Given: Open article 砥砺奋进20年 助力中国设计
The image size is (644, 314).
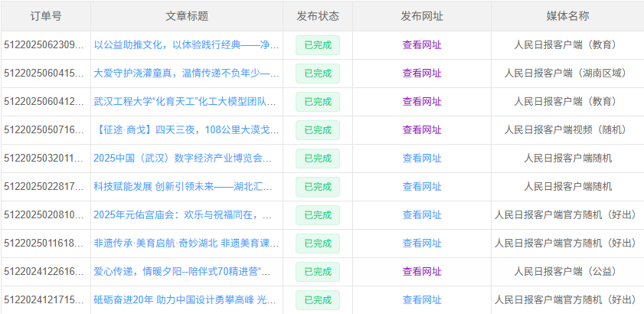Looking at the screenshot, I should tap(185, 300).
